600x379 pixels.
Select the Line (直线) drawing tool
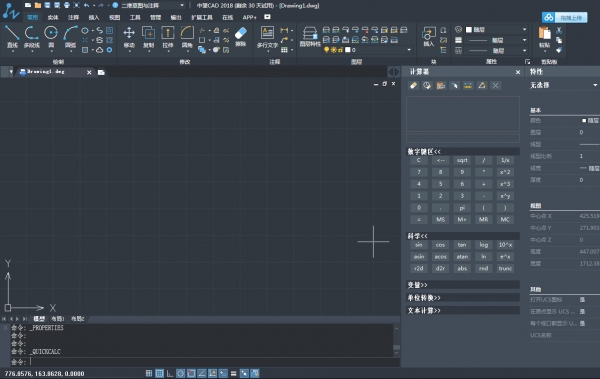(x=12, y=37)
